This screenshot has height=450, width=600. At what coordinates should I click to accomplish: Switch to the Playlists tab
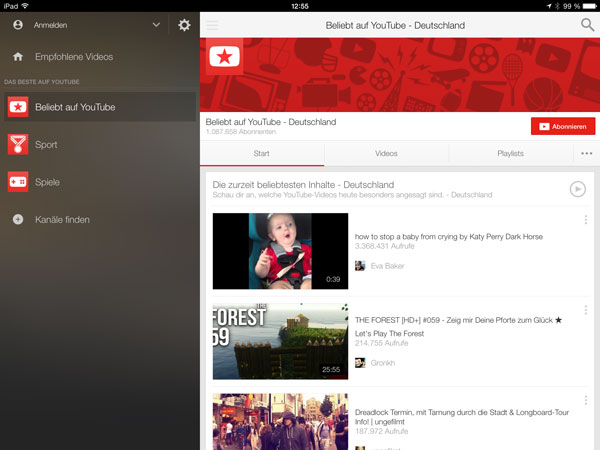click(511, 153)
